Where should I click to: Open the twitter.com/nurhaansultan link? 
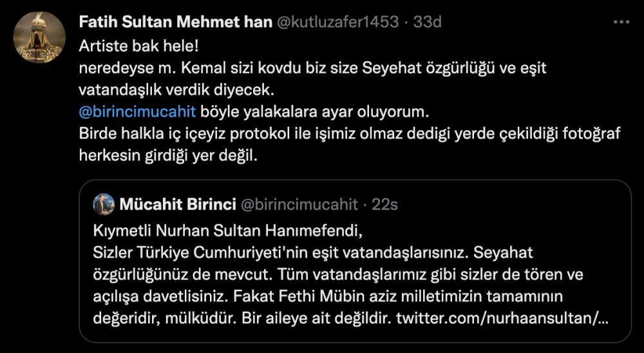[x=501, y=318]
